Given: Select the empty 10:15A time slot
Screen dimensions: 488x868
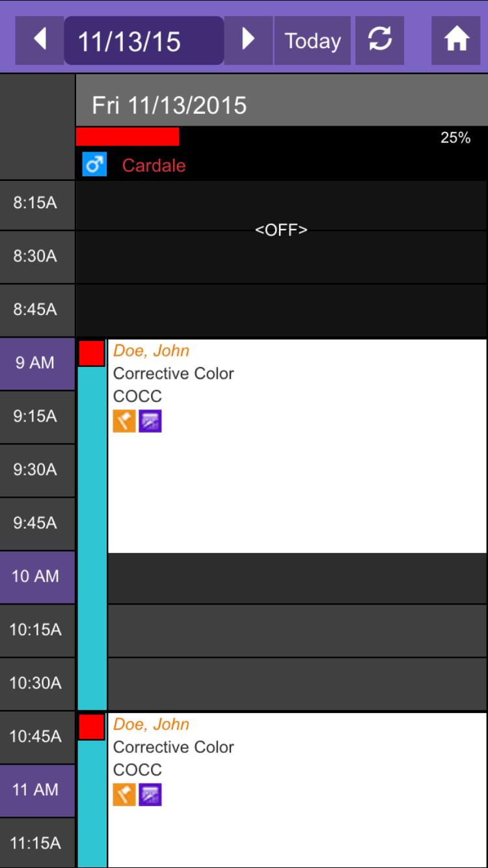Looking at the screenshot, I should [297, 630].
